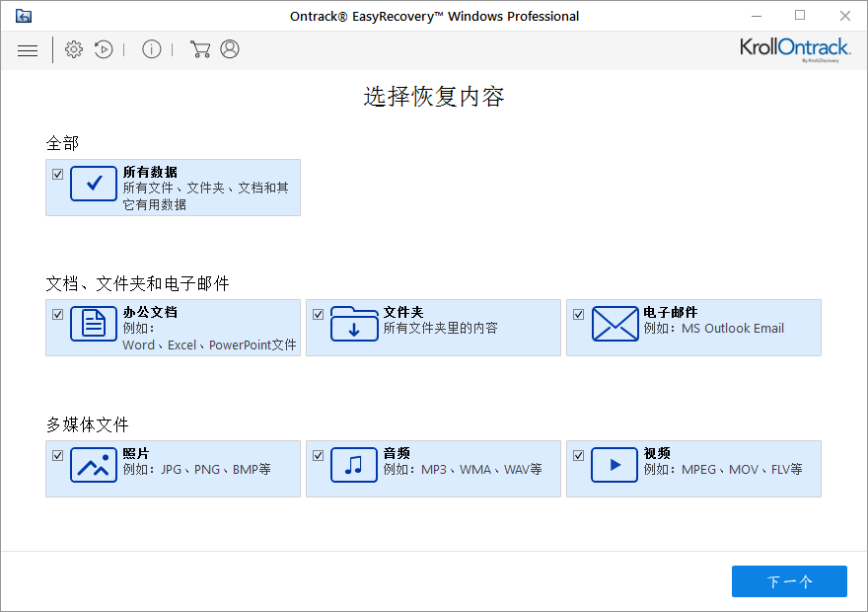868x612 pixels.
Task: Select the 办公文档 recovery tile
Action: pos(173,327)
